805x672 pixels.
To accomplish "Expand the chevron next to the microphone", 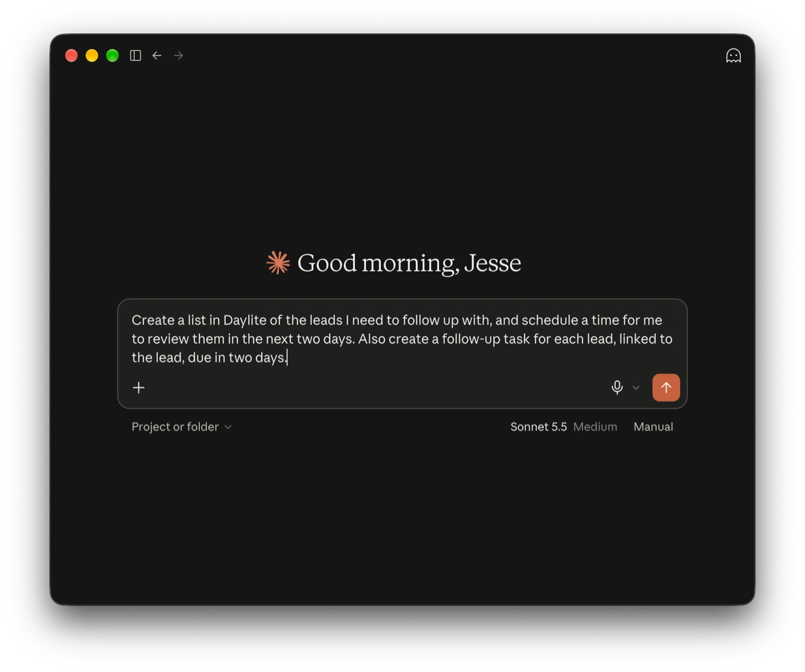I will click(x=636, y=388).
